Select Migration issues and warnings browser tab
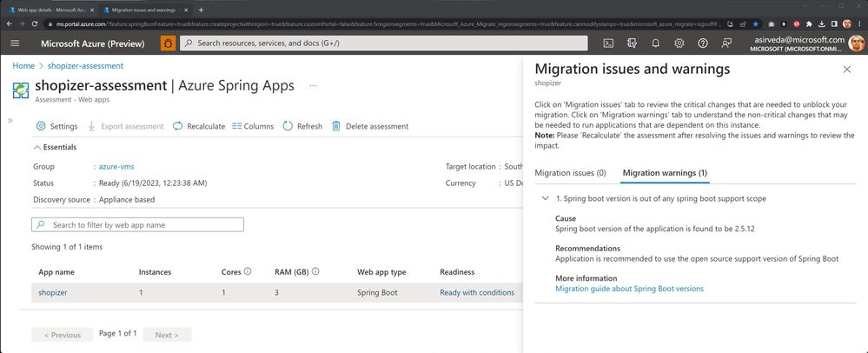Viewport: 868px width, 353px height. coord(144,10)
